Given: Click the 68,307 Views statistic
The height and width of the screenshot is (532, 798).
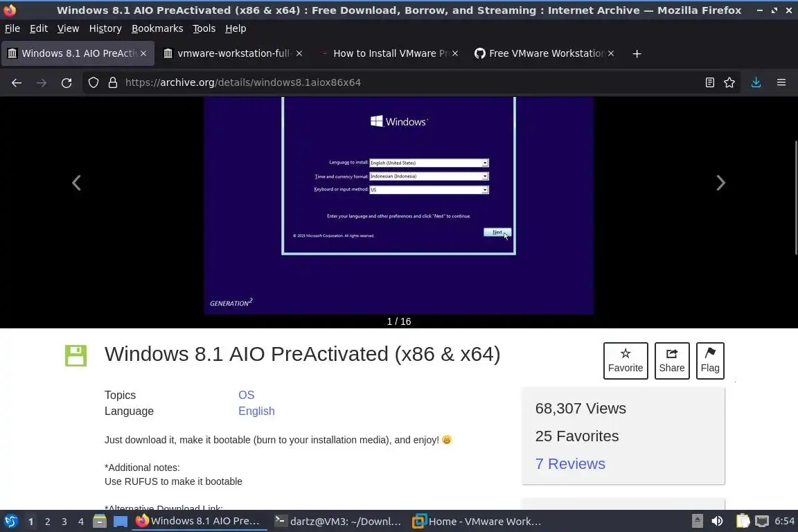Looking at the screenshot, I should tap(580, 408).
